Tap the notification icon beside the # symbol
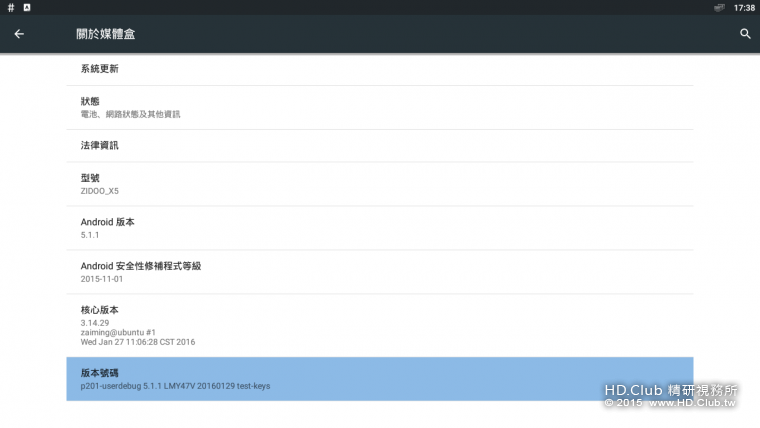This screenshot has width=760, height=428. 27,7
